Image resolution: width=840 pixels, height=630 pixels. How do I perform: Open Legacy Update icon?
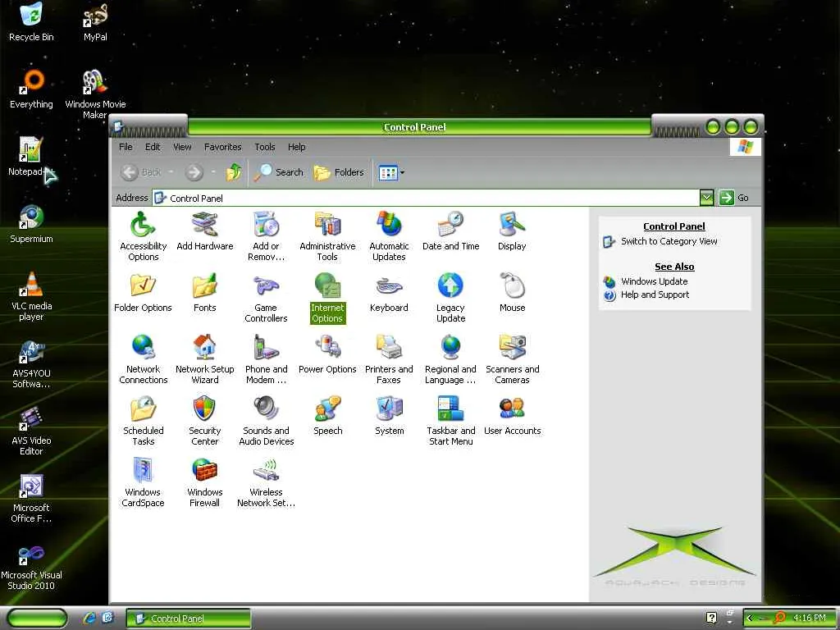tap(450, 297)
